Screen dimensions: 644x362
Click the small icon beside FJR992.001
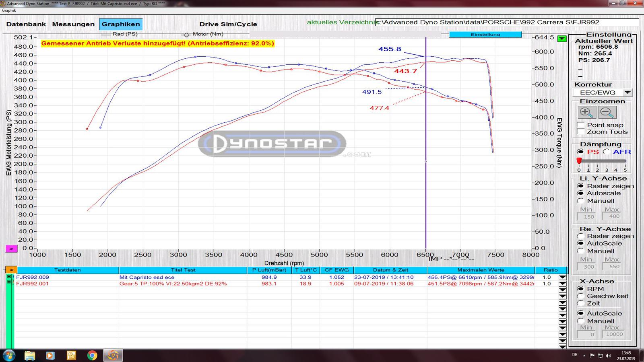[9, 282]
